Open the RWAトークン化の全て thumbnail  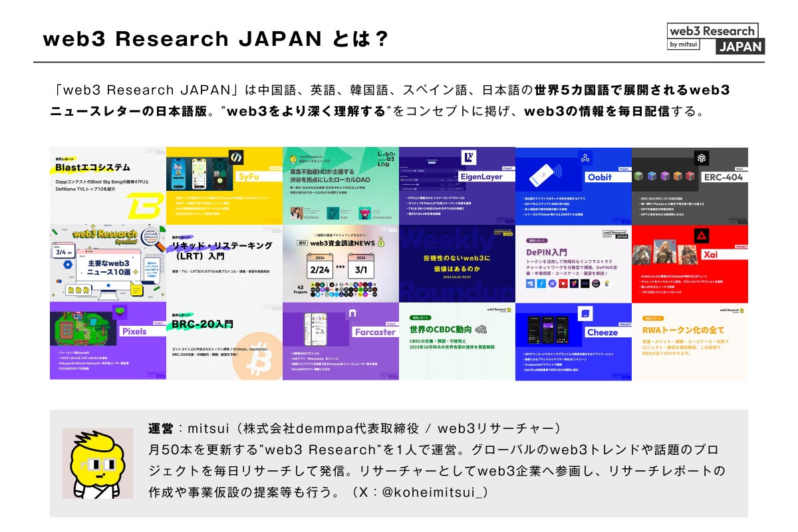click(x=690, y=341)
